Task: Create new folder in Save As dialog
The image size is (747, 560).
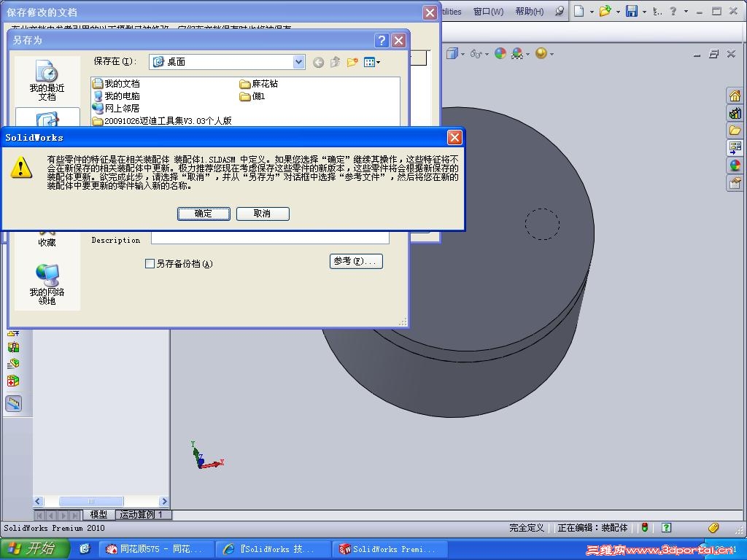Action: (x=352, y=62)
